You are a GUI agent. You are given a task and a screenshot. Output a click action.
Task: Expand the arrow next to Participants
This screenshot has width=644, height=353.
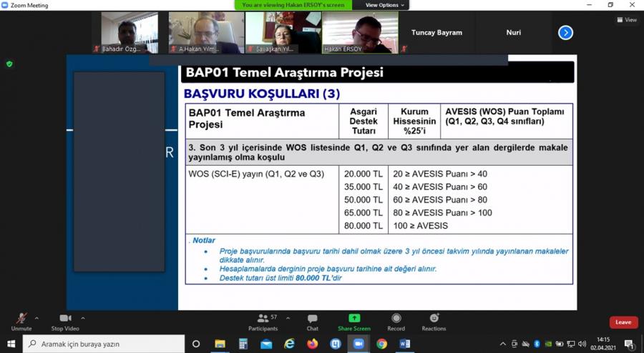point(288,317)
